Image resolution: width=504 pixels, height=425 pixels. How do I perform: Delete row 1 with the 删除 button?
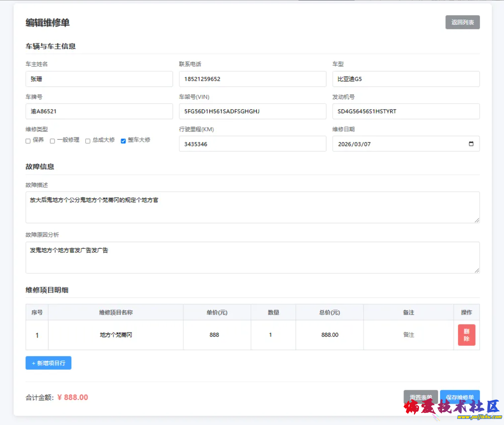(x=466, y=335)
